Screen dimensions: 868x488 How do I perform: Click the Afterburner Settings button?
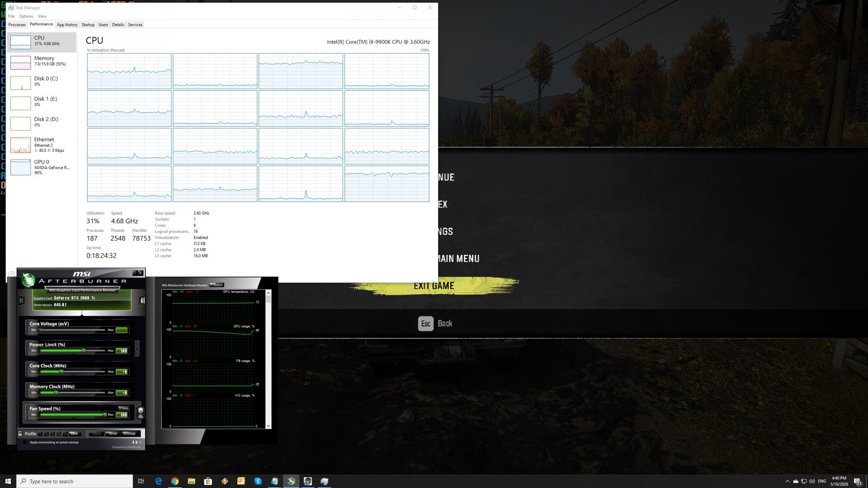(129, 433)
